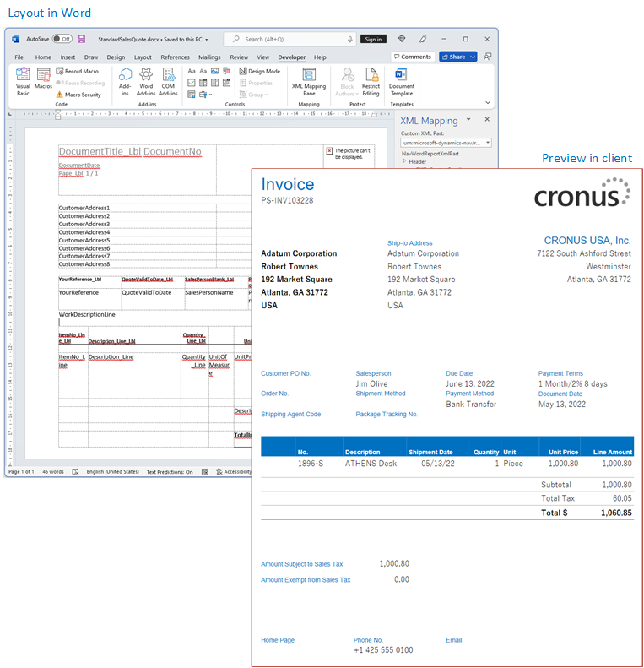Screen dimensions: 644x668
Task: Toggle the AutoSave switch
Action: [62, 39]
